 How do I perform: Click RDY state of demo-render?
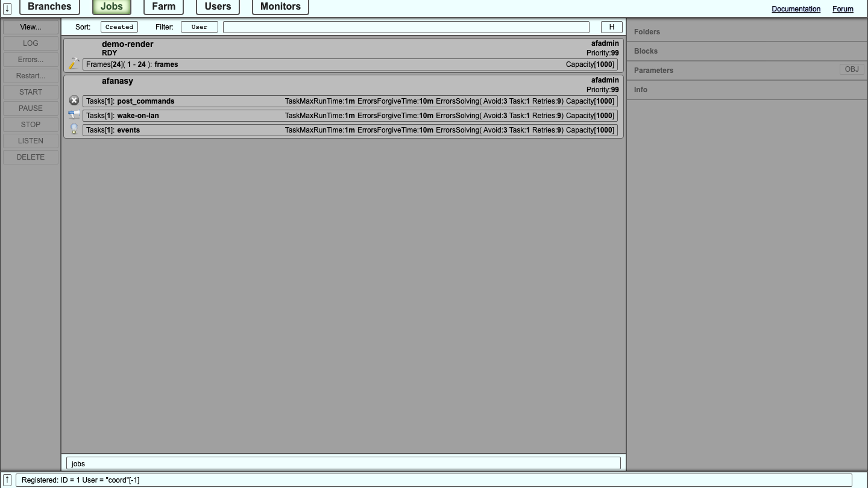pyautogui.click(x=110, y=53)
